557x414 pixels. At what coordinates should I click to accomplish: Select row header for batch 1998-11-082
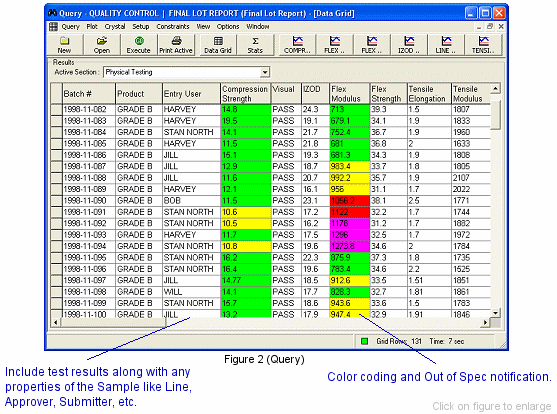tap(56, 109)
